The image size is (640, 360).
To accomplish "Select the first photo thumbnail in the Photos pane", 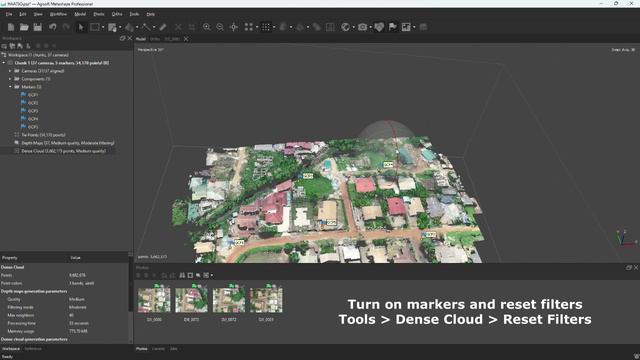I will pyautogui.click(x=154, y=300).
